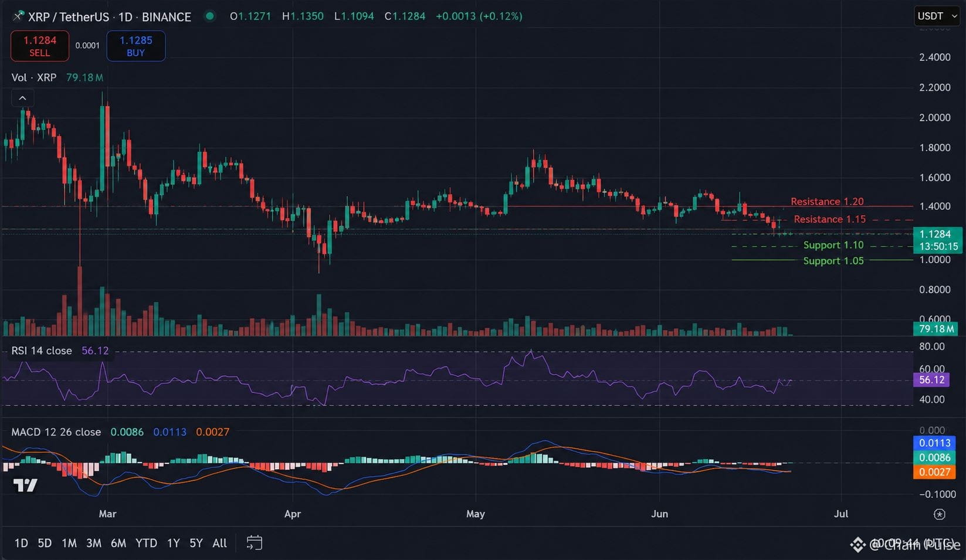966x560 pixels.
Task: Click the Vol · XRP indicator label
Action: click(34, 77)
